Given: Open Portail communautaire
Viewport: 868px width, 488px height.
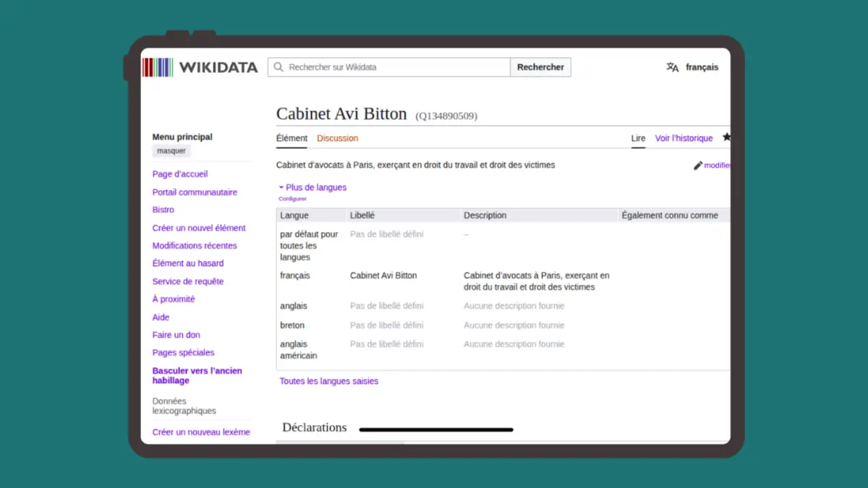Looking at the screenshot, I should 195,192.
